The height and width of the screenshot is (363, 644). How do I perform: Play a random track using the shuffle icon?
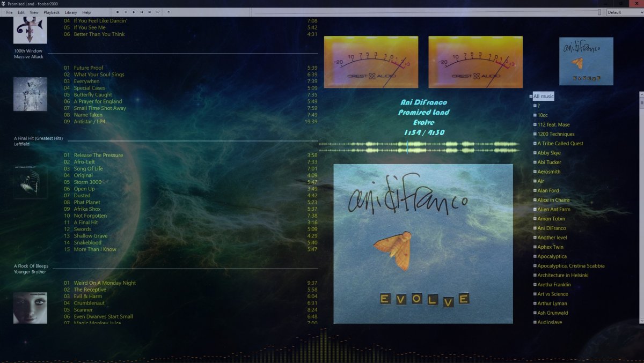[x=158, y=12]
